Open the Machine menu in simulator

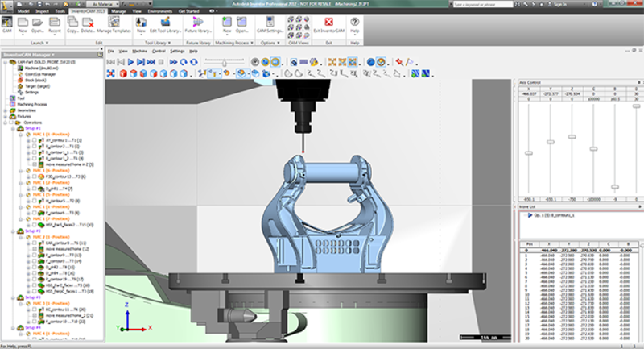[x=138, y=51]
